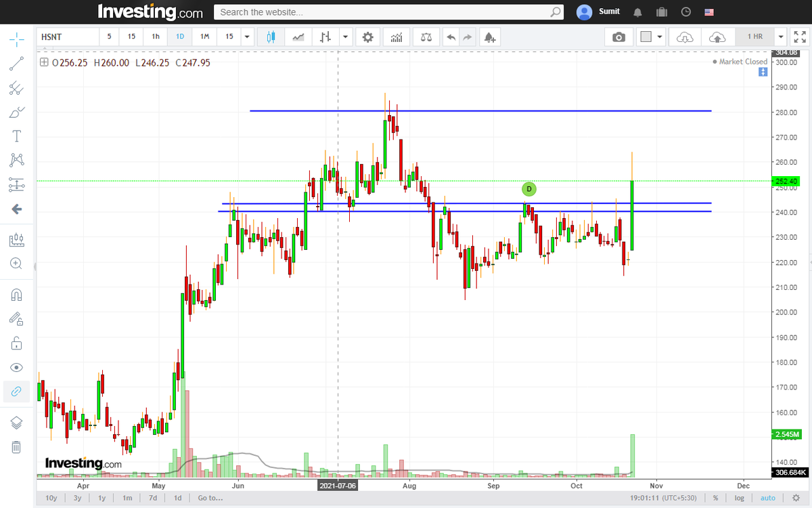Set range to 10y
812x508 pixels.
[x=51, y=498]
